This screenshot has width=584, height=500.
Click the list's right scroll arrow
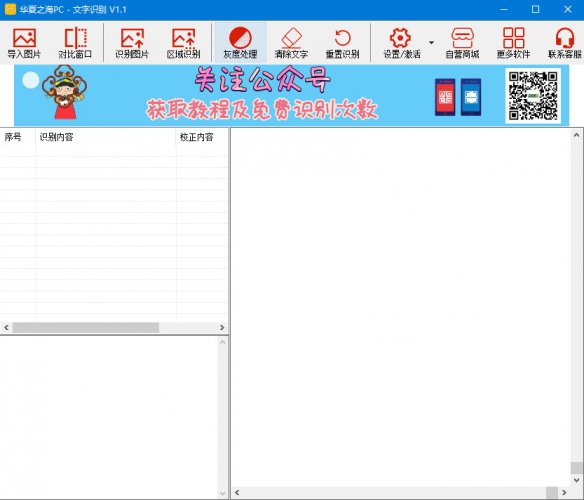pos(222,327)
